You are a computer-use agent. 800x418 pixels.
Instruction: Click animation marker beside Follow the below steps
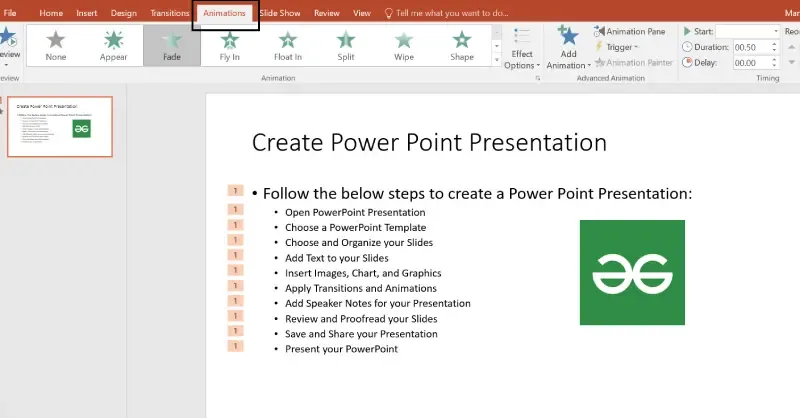pyautogui.click(x=235, y=190)
